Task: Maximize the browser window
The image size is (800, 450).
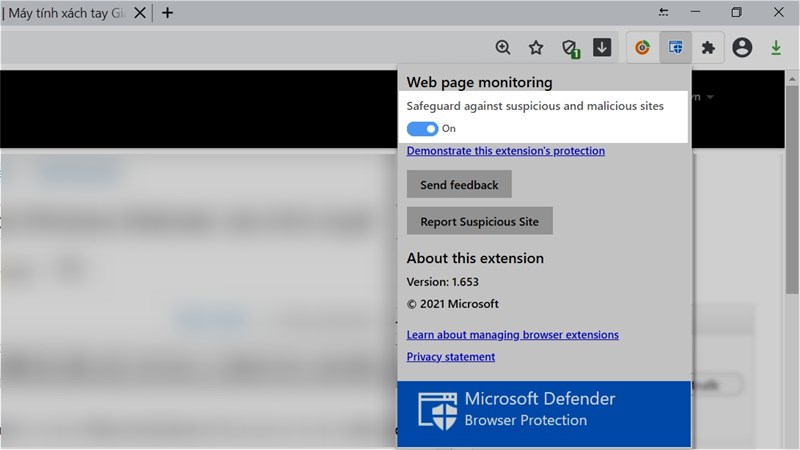Action: pos(736,12)
